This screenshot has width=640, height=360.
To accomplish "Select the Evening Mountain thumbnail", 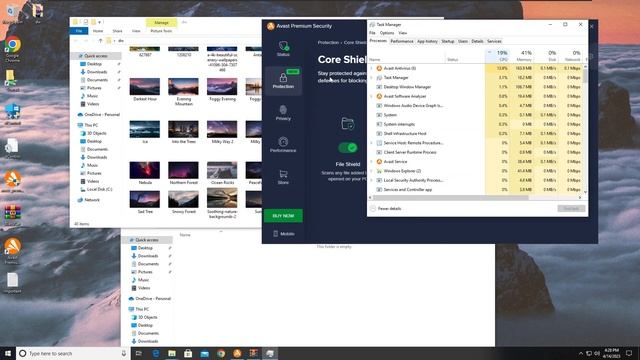I will (183, 91).
